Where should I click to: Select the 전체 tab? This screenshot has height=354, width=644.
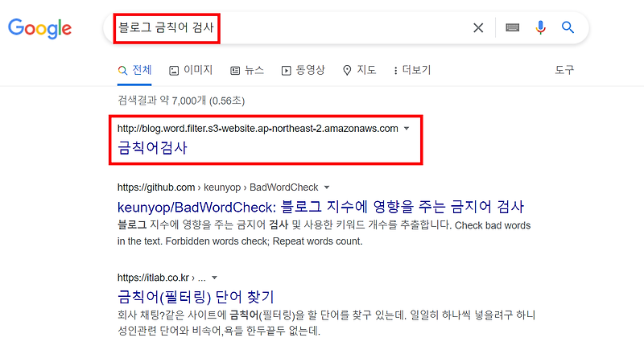coord(134,70)
